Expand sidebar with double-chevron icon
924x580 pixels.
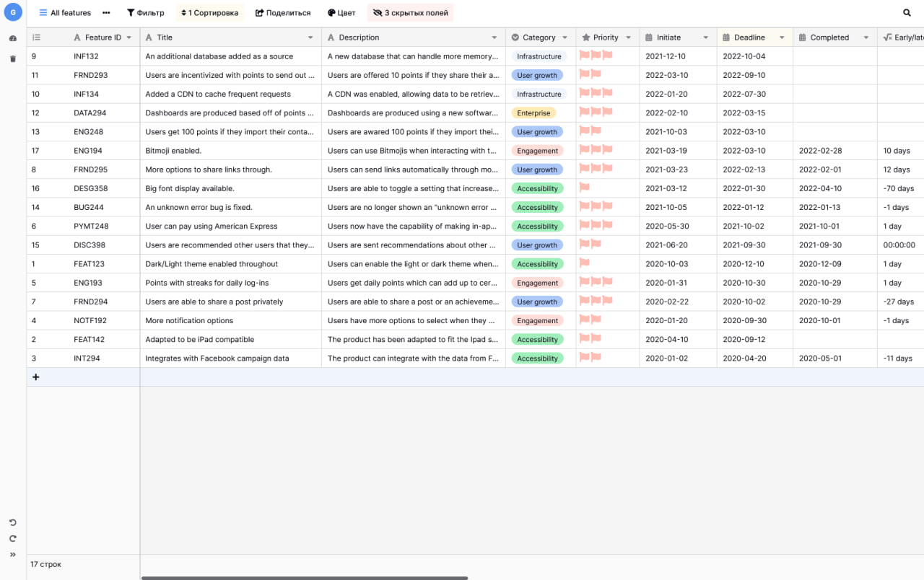tap(12, 555)
